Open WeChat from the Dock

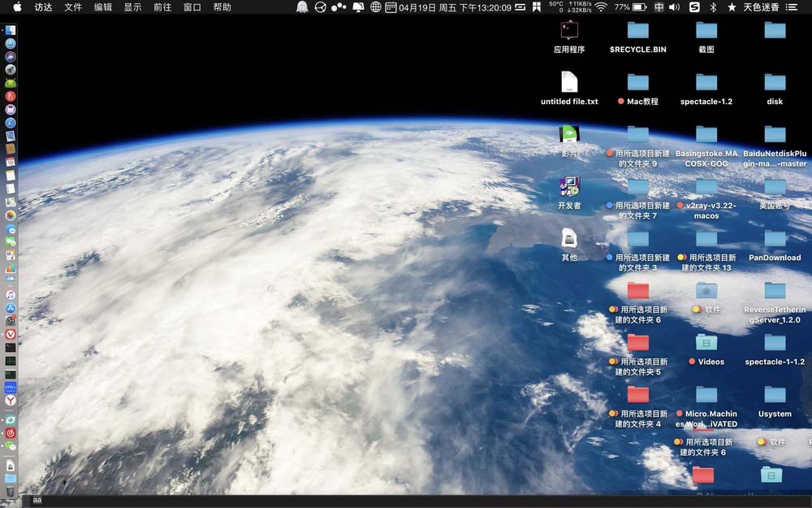[11, 445]
